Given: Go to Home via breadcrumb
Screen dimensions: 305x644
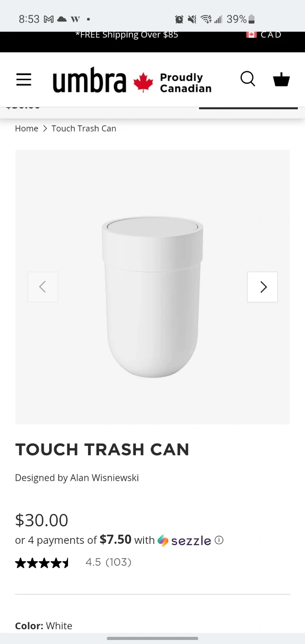Looking at the screenshot, I should 26,128.
